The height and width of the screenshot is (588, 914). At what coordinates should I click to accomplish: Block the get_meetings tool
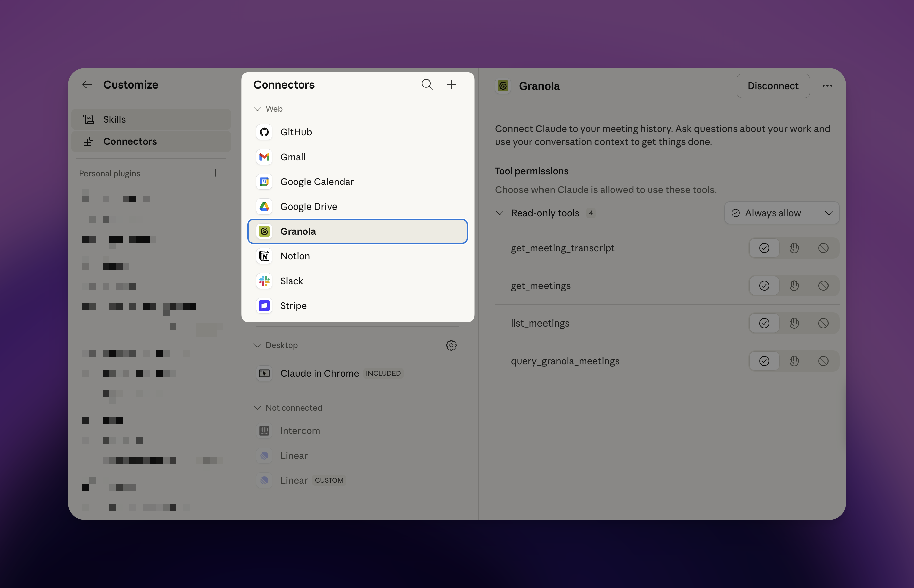823,286
